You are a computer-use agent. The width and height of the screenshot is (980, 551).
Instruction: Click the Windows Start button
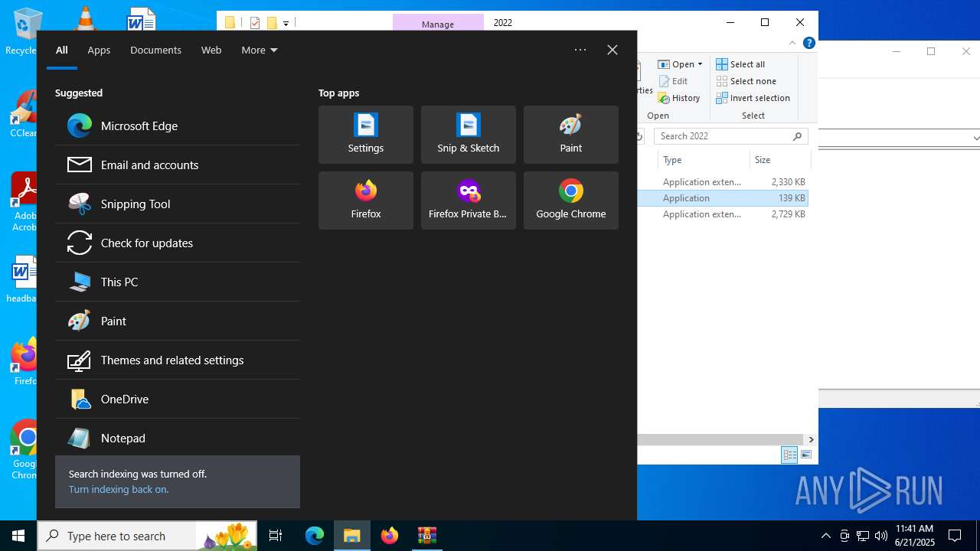[x=18, y=536]
